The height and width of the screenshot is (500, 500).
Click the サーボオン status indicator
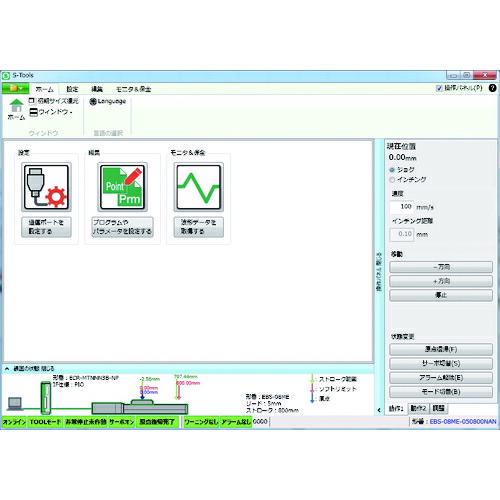coord(122,422)
